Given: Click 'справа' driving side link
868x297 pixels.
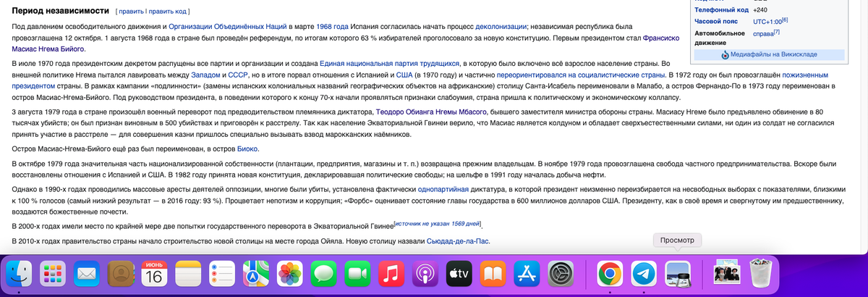Looking at the screenshot, I should (762, 33).
